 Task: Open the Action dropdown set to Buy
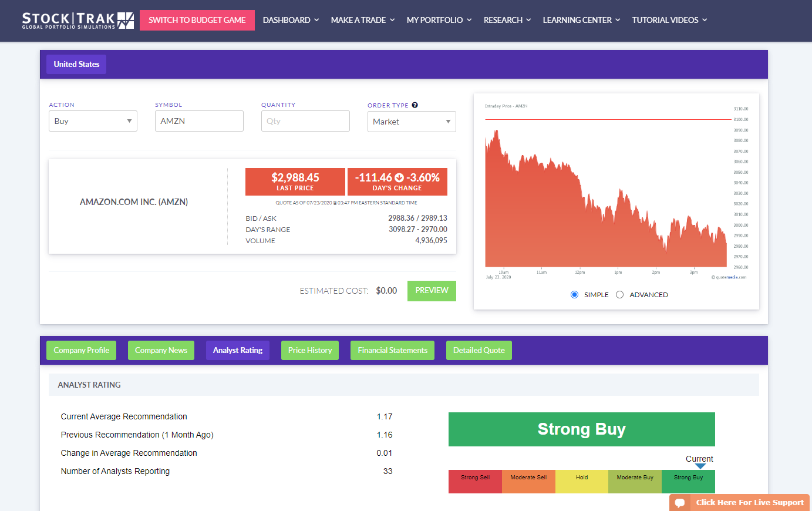[93, 121]
